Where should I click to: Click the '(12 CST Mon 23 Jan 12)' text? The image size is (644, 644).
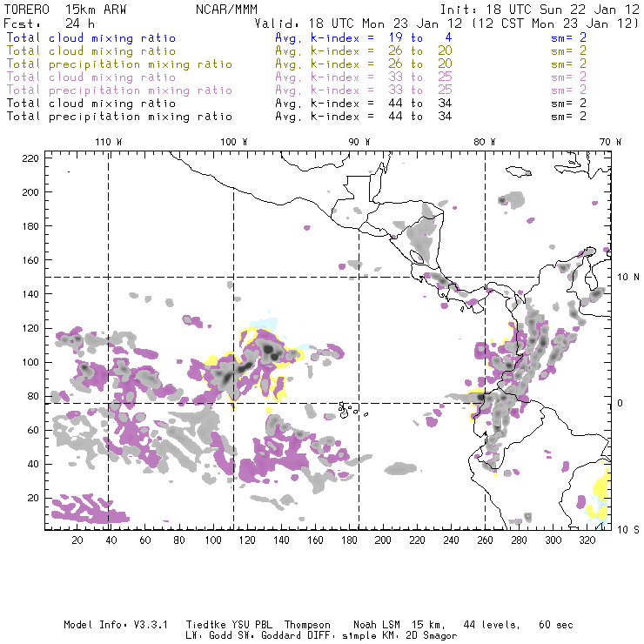coord(555,23)
